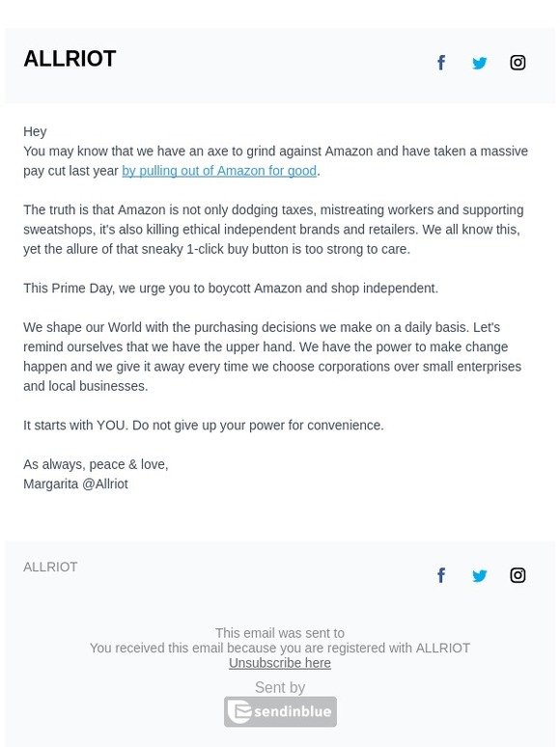
Task: Click the 'This Prime Day' boycott sentence
Action: point(231,289)
